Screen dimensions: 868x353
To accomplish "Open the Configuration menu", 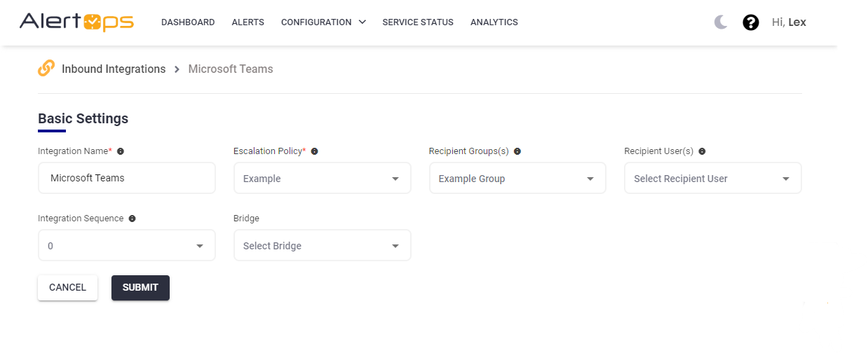I will point(323,22).
